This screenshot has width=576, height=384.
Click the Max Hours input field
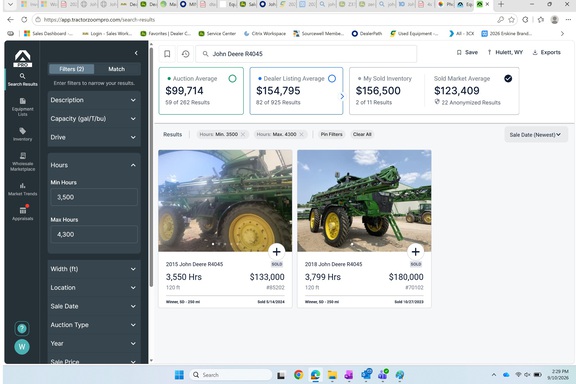click(x=94, y=234)
